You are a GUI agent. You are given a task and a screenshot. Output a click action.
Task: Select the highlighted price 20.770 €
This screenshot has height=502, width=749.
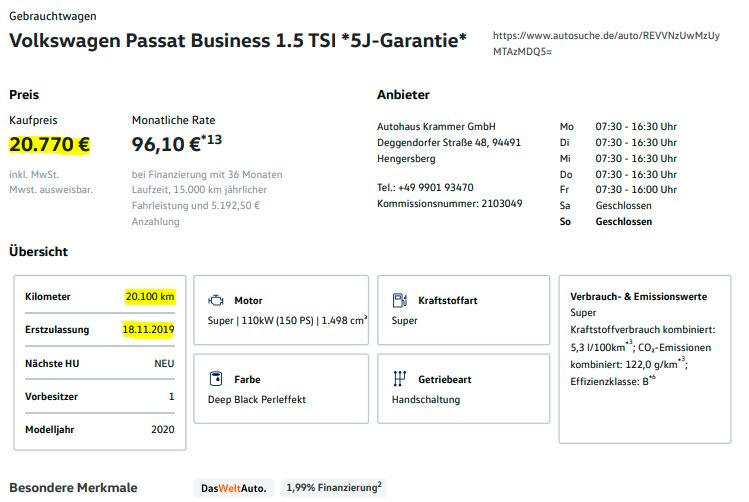coord(49,144)
